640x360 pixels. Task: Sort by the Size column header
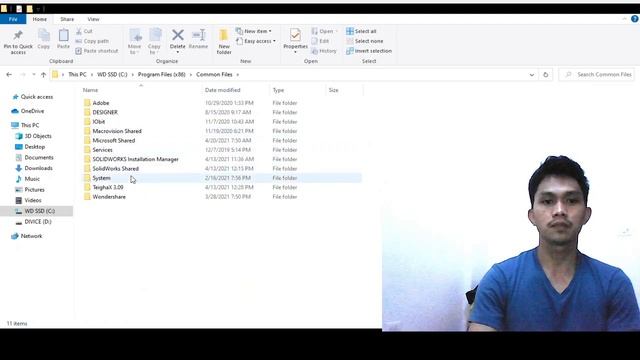coord(333,90)
